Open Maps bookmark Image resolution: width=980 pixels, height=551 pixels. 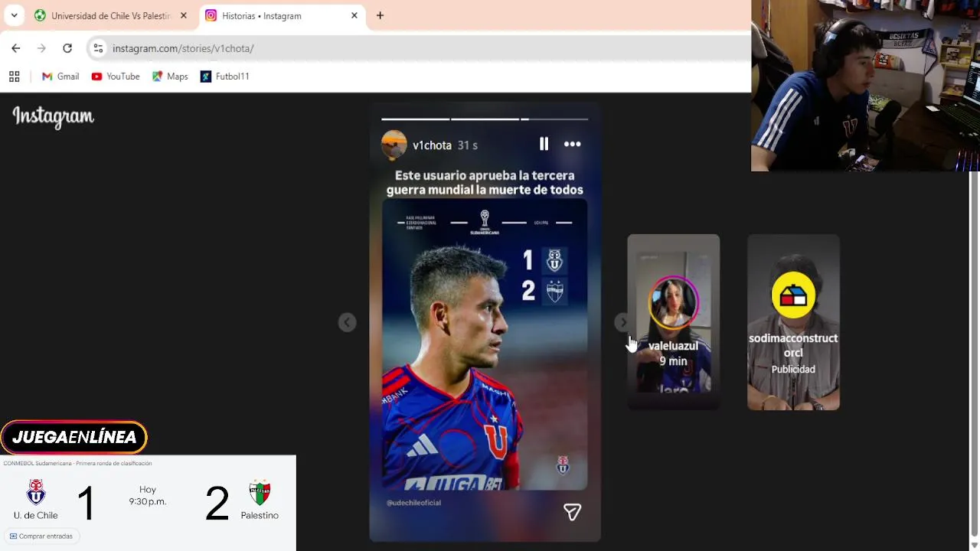170,77
